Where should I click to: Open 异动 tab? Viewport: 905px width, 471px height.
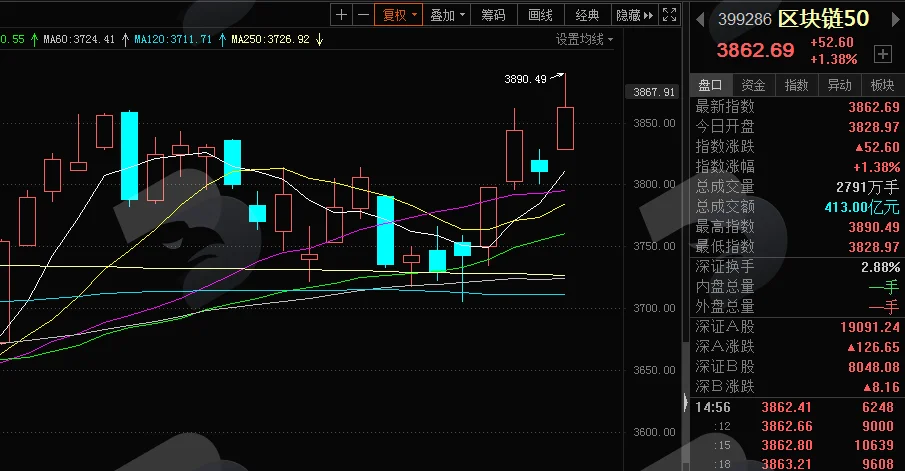(839, 85)
